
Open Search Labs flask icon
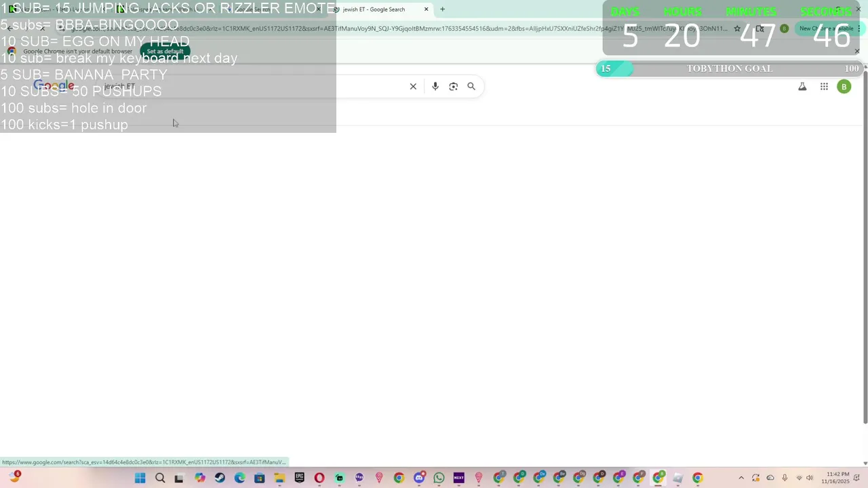[802, 86]
